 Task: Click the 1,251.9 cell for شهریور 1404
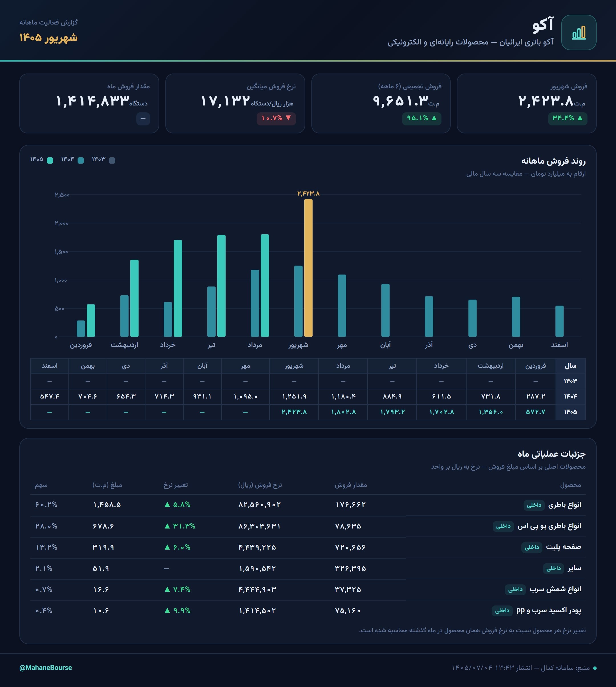click(x=294, y=397)
